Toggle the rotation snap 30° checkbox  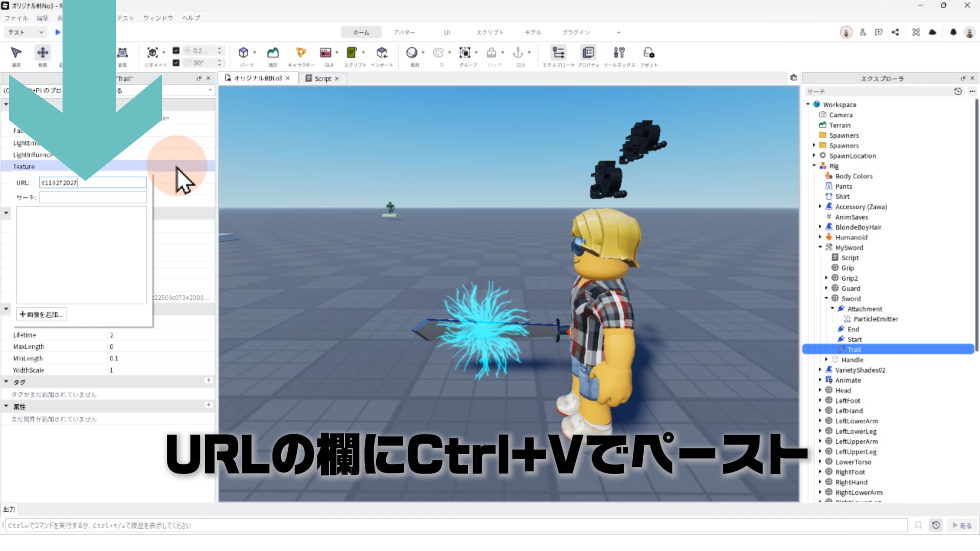(176, 63)
